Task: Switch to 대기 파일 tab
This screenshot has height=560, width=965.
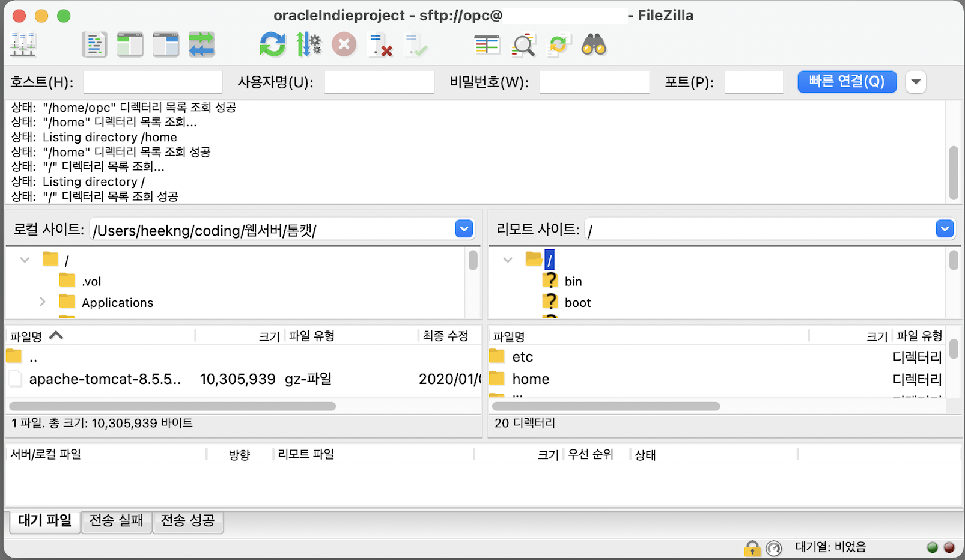Action: pos(45,520)
